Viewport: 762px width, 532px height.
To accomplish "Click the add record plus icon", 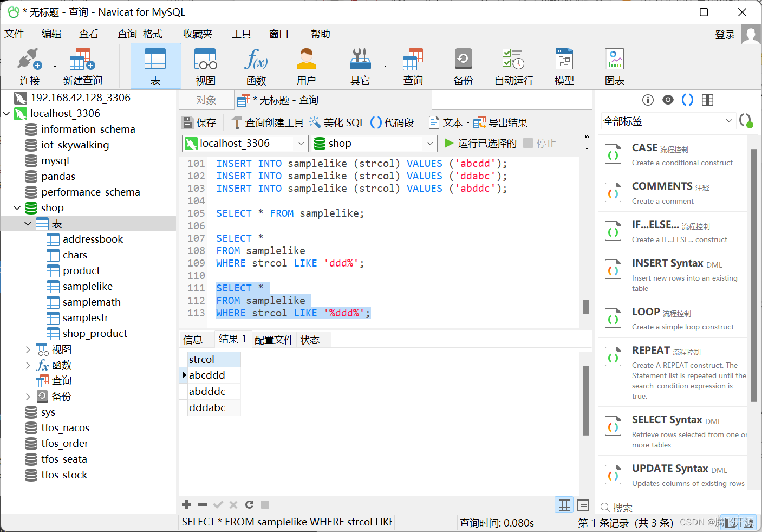I will [x=187, y=505].
